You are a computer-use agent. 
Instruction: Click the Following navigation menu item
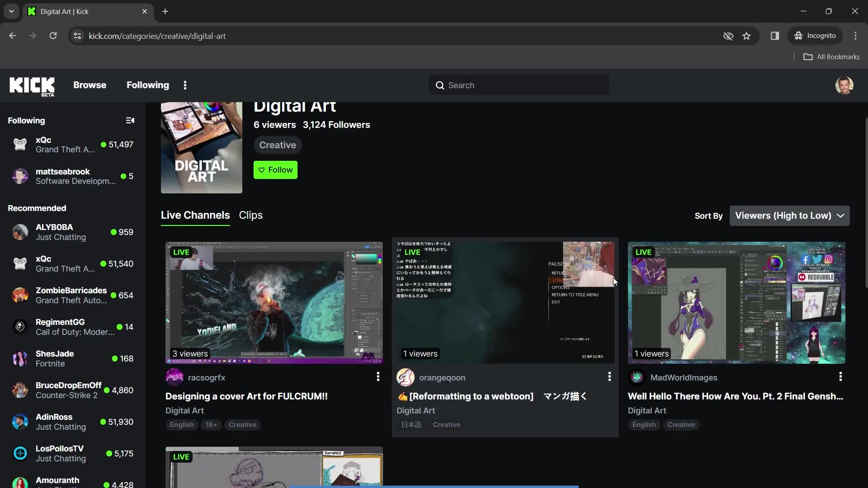[x=148, y=85]
